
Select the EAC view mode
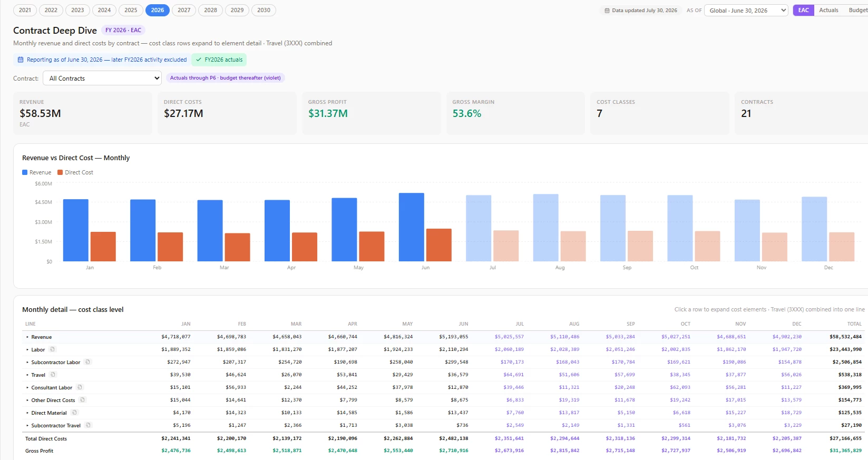803,10
